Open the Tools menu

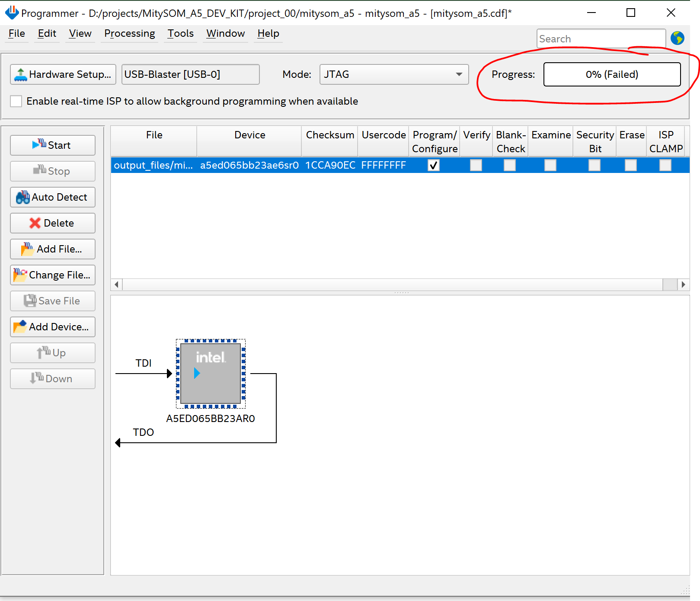[181, 34]
